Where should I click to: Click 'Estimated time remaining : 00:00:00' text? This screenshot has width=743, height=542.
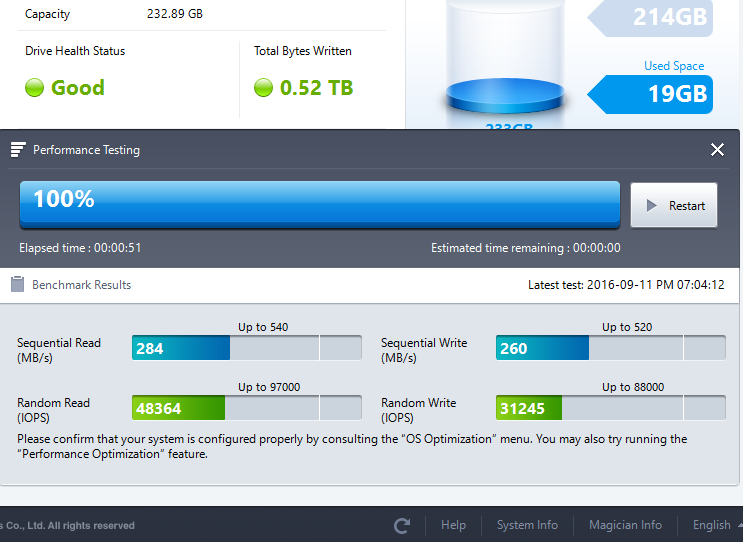pos(526,248)
